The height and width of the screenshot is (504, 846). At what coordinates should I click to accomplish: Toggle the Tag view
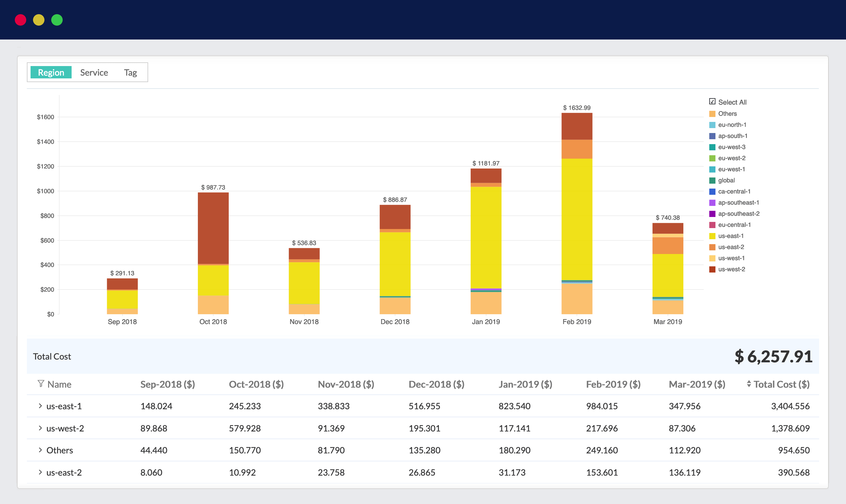click(x=131, y=72)
